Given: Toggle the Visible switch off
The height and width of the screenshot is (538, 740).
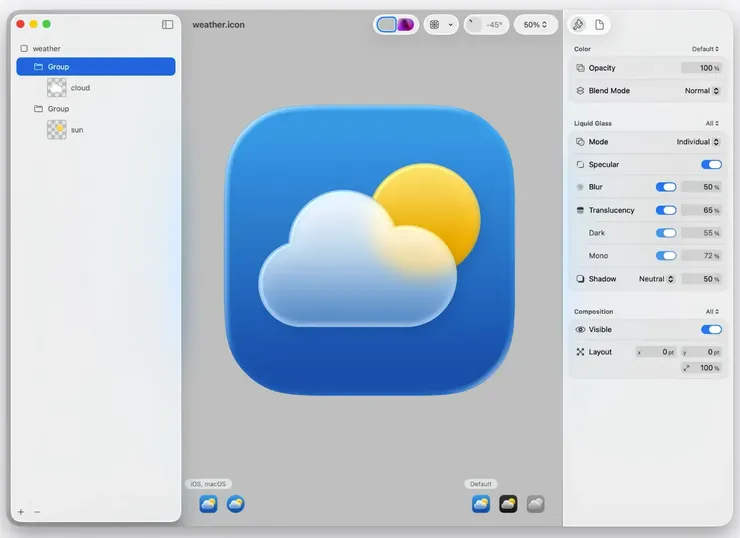Looking at the screenshot, I should (711, 329).
